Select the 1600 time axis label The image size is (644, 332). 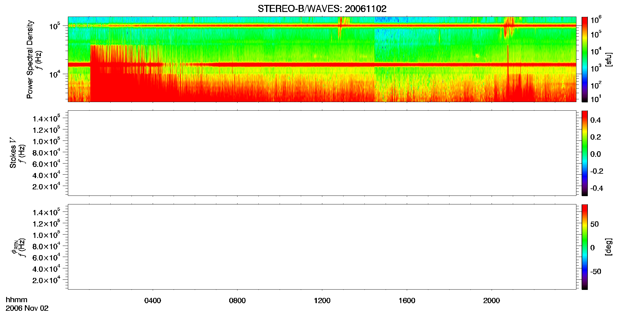(x=407, y=301)
